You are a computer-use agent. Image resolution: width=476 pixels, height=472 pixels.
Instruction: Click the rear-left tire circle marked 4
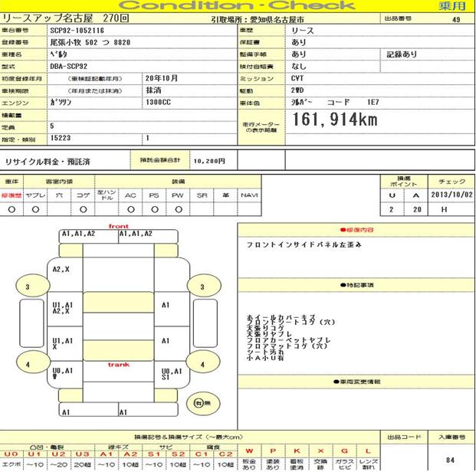click(28, 365)
